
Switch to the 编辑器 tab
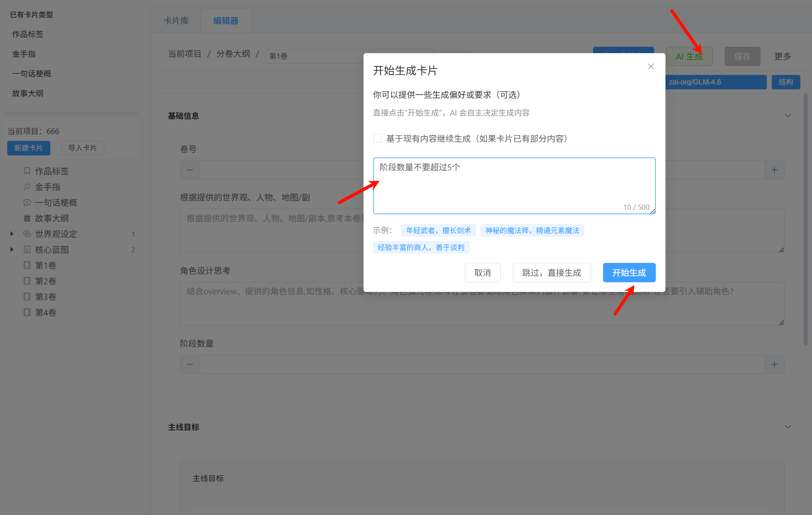pos(226,21)
